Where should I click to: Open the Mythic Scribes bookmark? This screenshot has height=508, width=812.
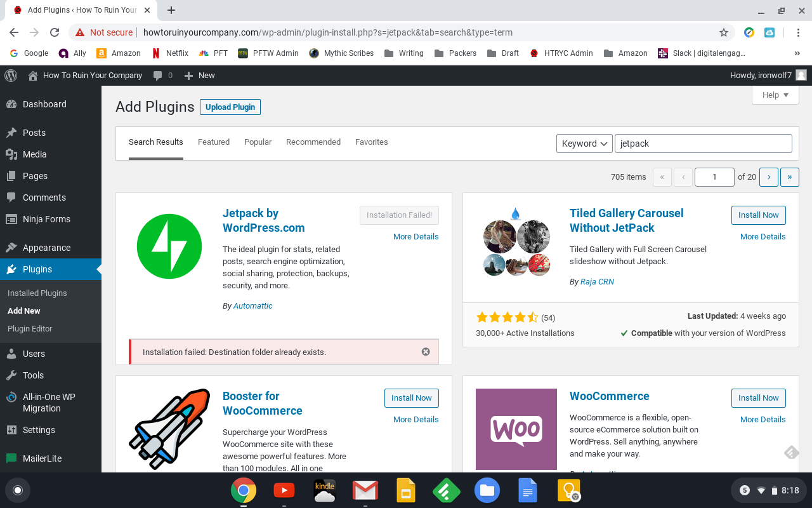[341, 53]
